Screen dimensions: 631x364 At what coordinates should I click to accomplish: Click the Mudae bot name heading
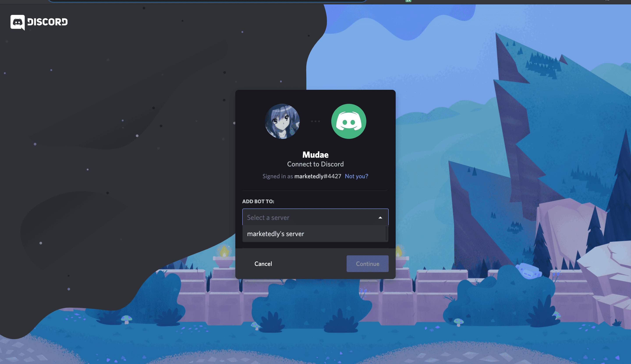click(x=315, y=155)
